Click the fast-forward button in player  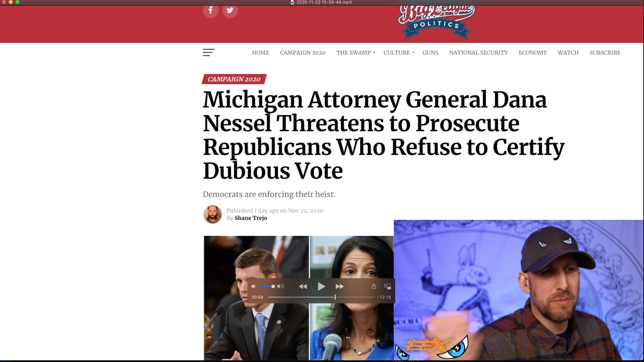pyautogui.click(x=339, y=286)
